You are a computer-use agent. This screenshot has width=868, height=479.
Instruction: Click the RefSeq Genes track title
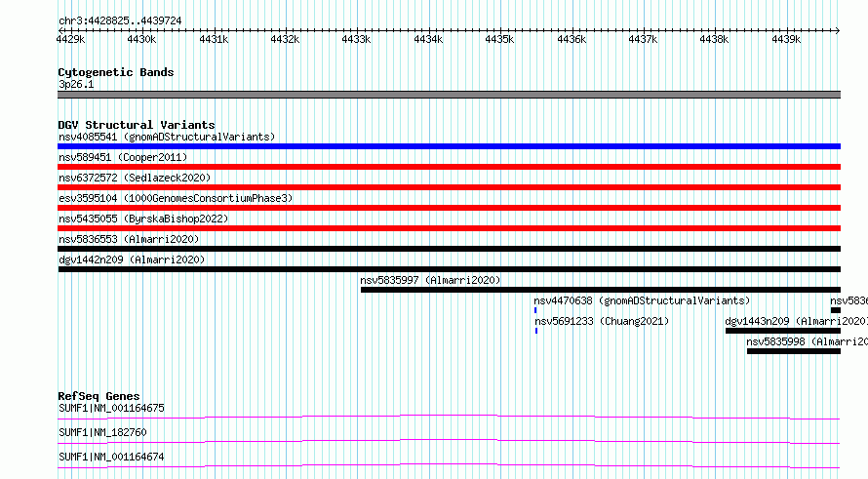pyautogui.click(x=99, y=396)
